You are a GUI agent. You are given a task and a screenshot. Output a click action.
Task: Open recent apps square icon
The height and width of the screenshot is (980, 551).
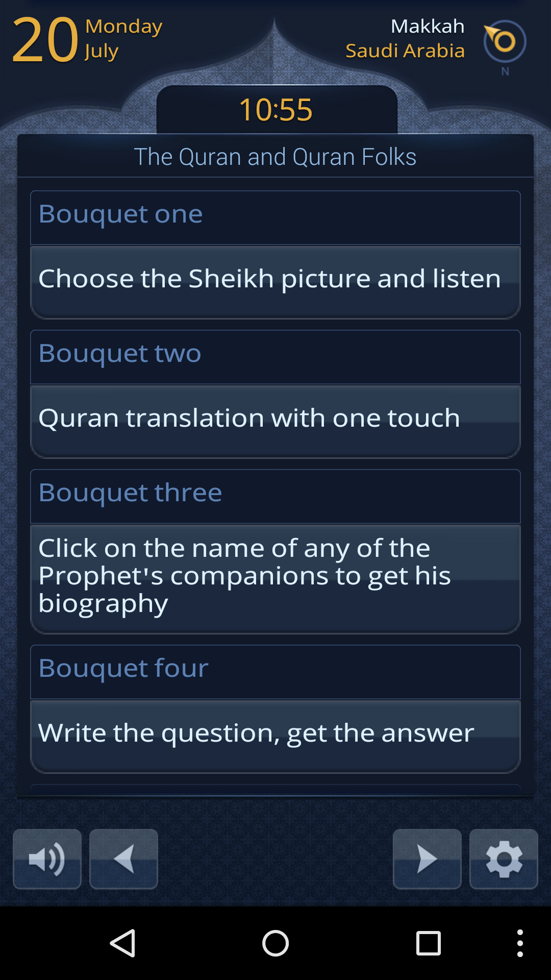pyautogui.click(x=428, y=943)
